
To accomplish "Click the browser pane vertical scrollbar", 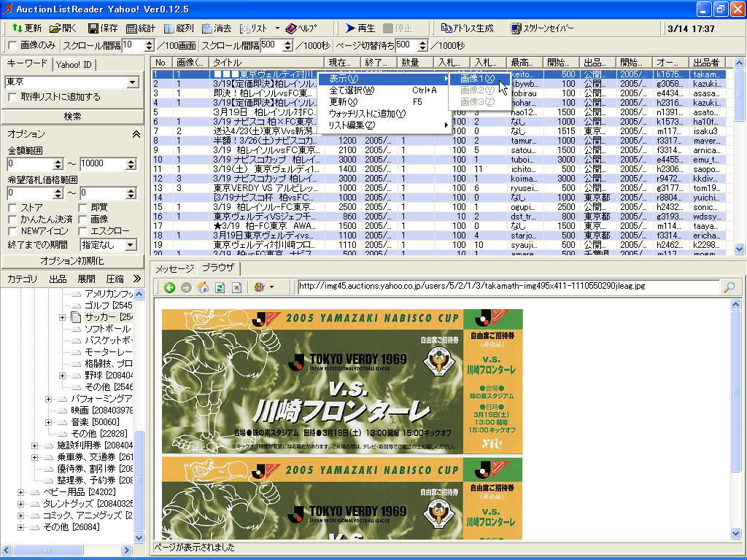I will pos(735,419).
